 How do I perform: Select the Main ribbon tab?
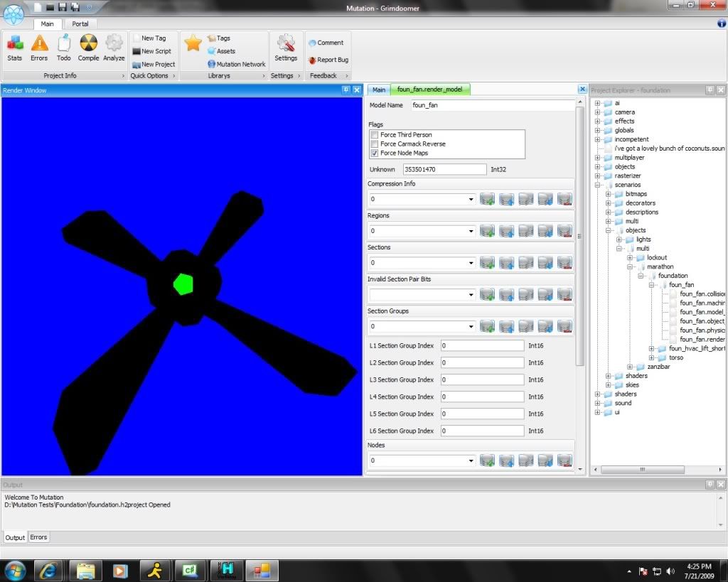(47, 23)
